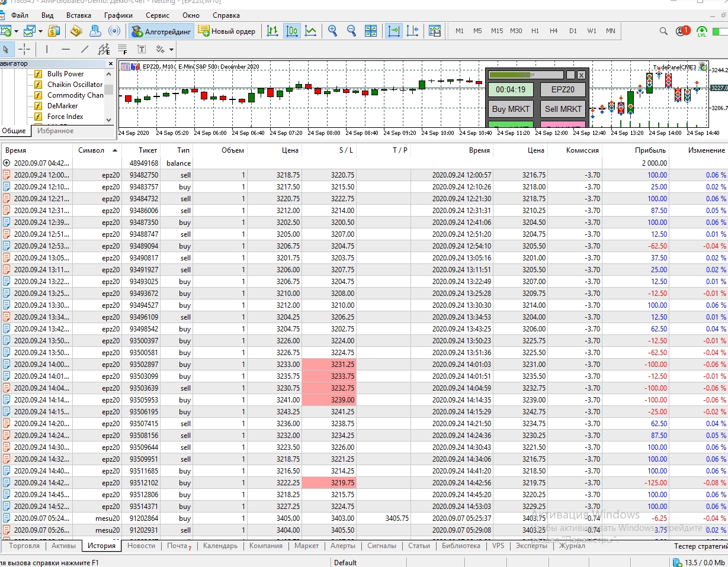Select the crosshair tool
Viewport: 728px width, 567px height.
click(x=24, y=49)
